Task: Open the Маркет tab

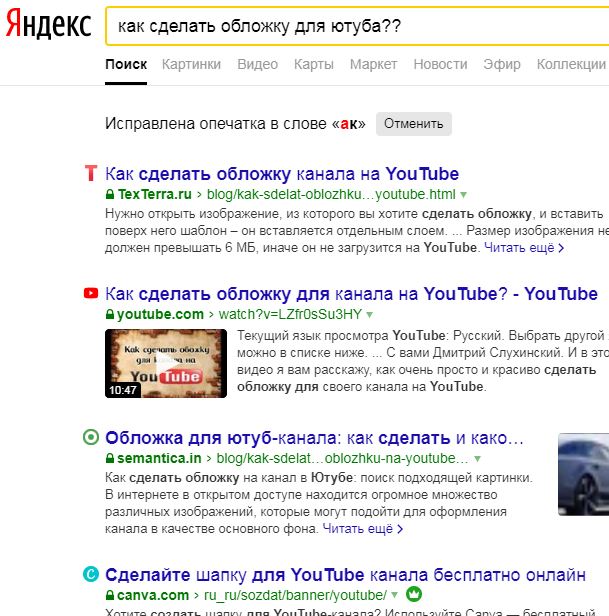Action: (373, 64)
